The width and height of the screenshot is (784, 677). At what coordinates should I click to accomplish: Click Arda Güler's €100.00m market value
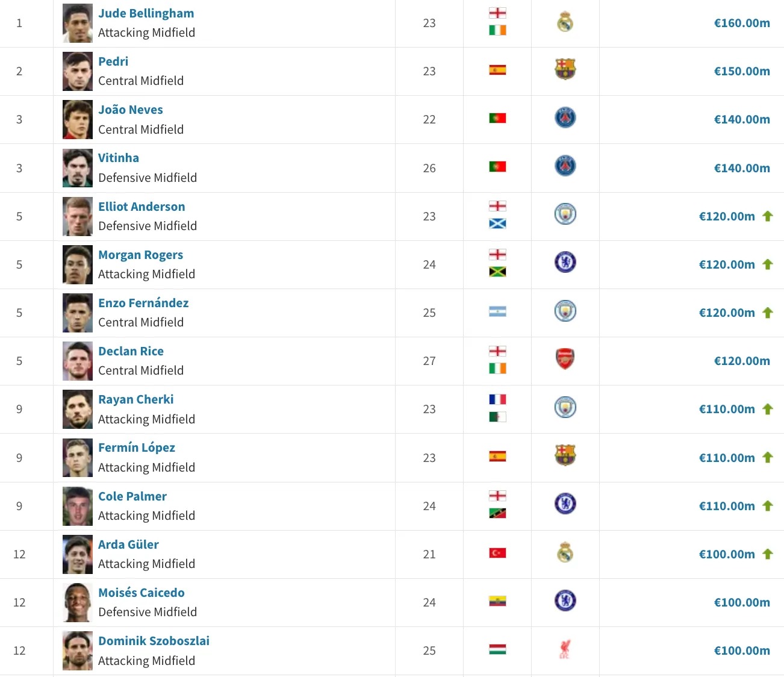727,554
